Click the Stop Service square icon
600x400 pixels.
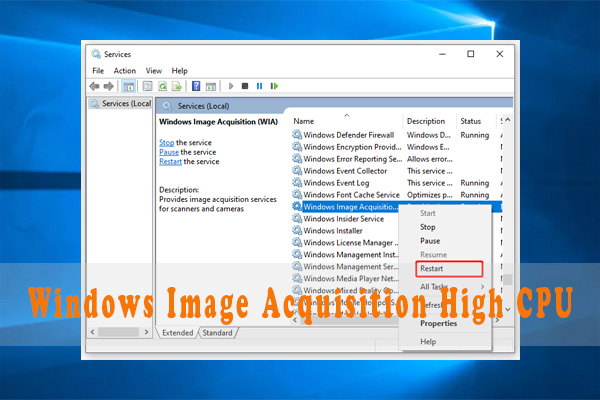click(245, 86)
